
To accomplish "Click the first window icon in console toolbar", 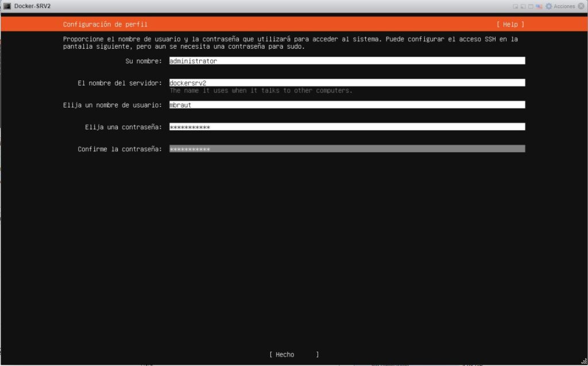I will tap(515, 6).
